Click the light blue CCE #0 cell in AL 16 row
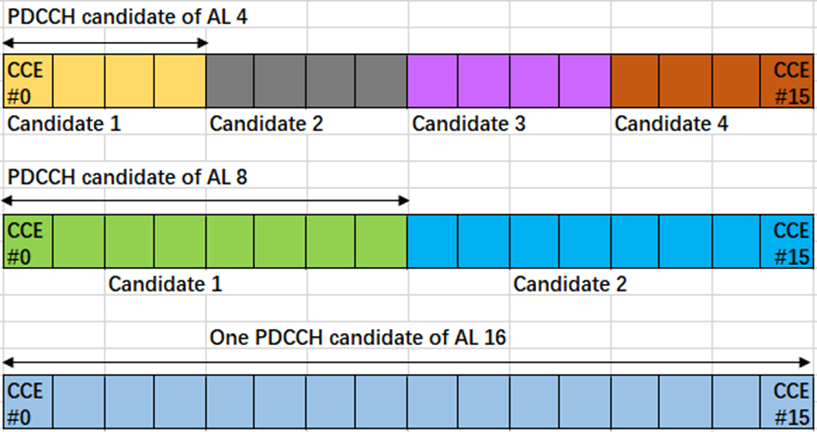817x432 pixels. (x=27, y=400)
